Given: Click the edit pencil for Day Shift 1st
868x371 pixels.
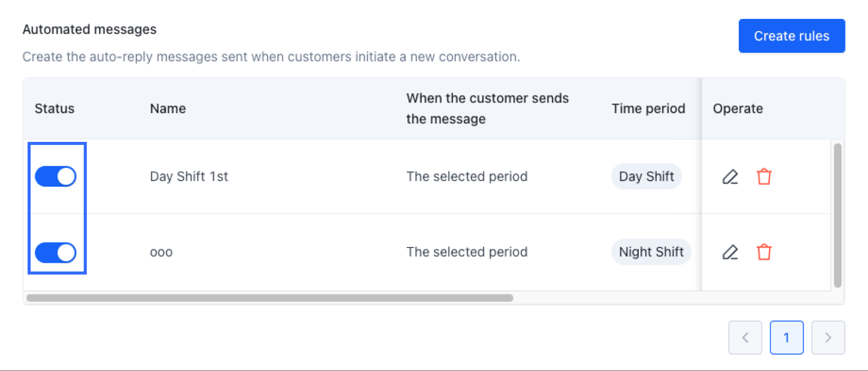Looking at the screenshot, I should click(730, 177).
